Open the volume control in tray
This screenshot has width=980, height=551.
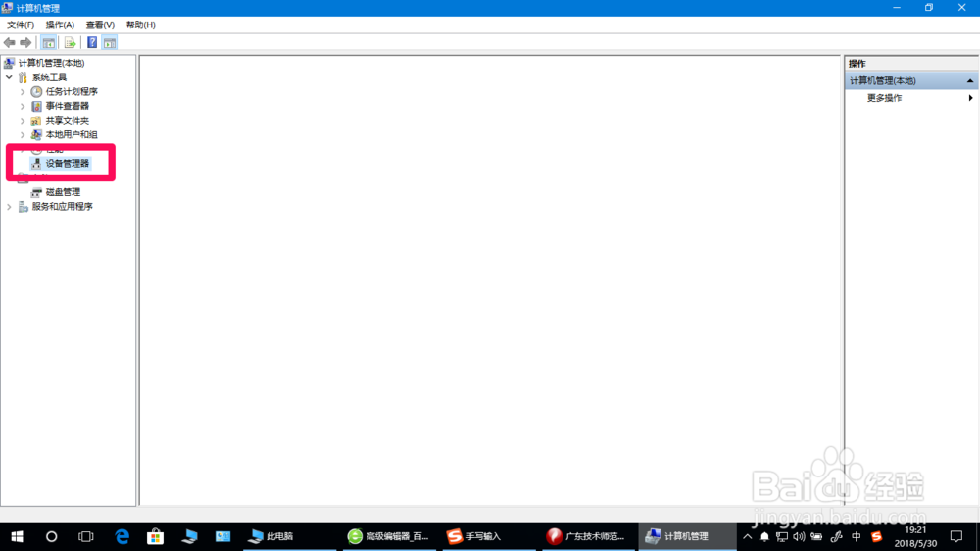[x=799, y=536]
